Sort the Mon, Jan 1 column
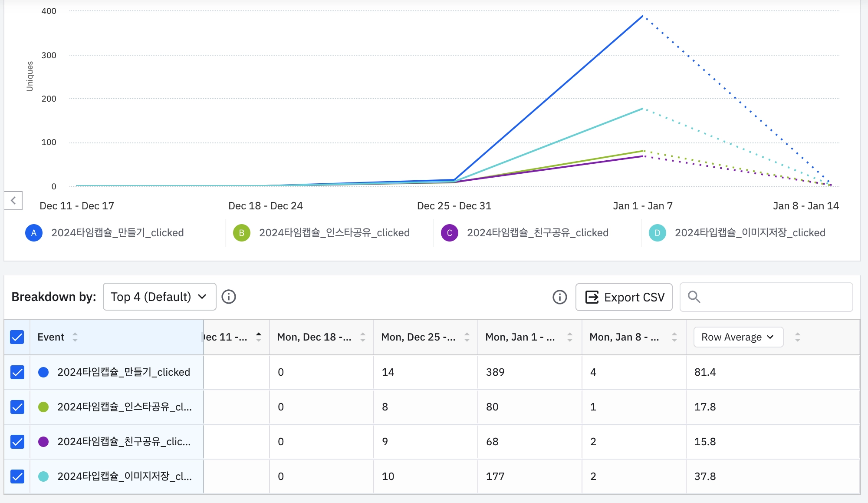868x503 pixels. tap(570, 337)
